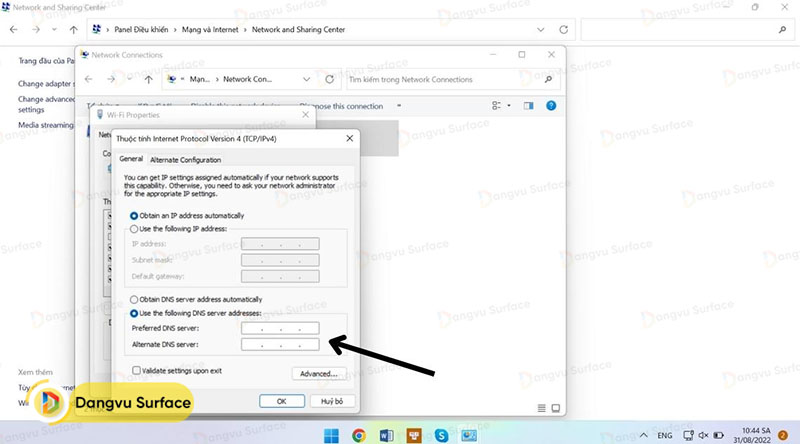Open Help in Network Connections
The image size is (800, 444).
pos(551,106)
